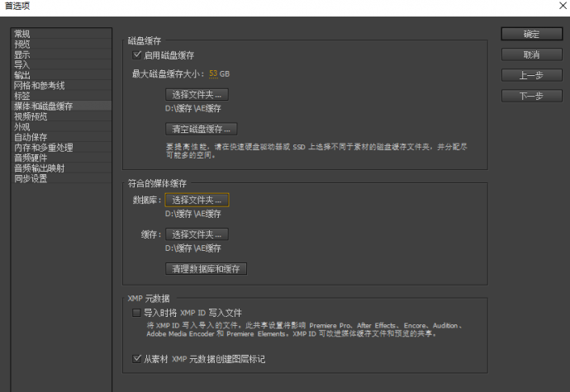570x392 pixels.
Task: Choose folder for 缓存 under 符合的媒体缓存
Action: coord(197,234)
